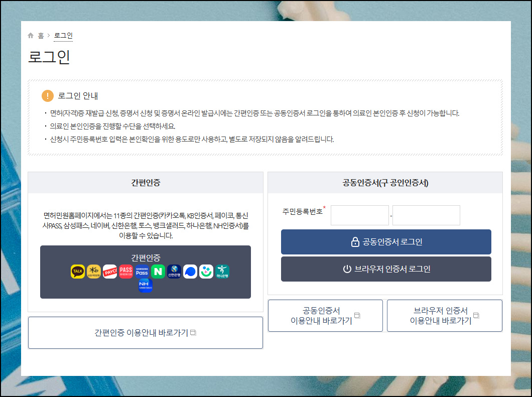Click the orange exclamation 로그인 안내 icon
Viewport: 532px width, 397px height.
pos(48,96)
